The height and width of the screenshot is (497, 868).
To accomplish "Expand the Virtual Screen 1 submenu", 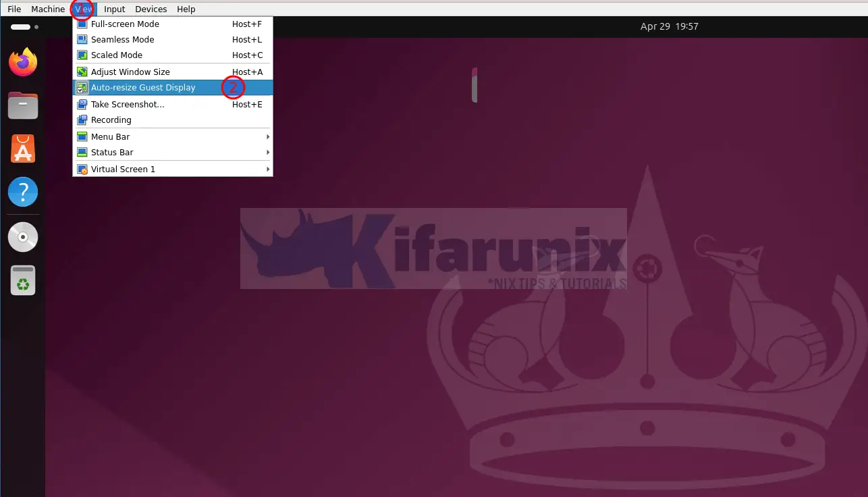I will coord(173,169).
